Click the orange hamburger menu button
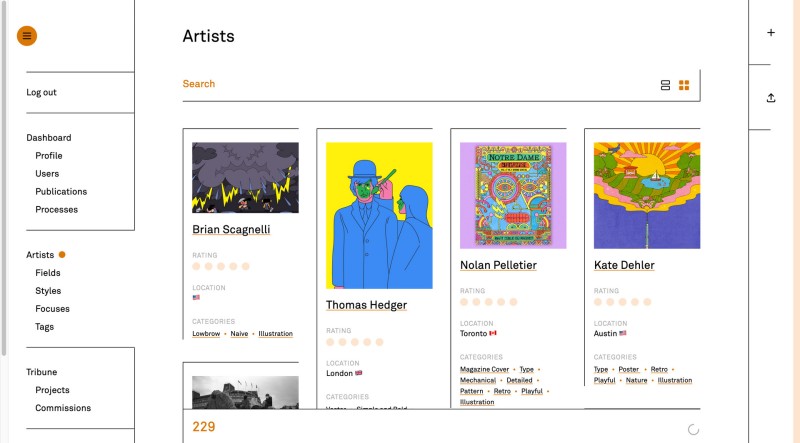This screenshot has height=443, width=800. 27,36
